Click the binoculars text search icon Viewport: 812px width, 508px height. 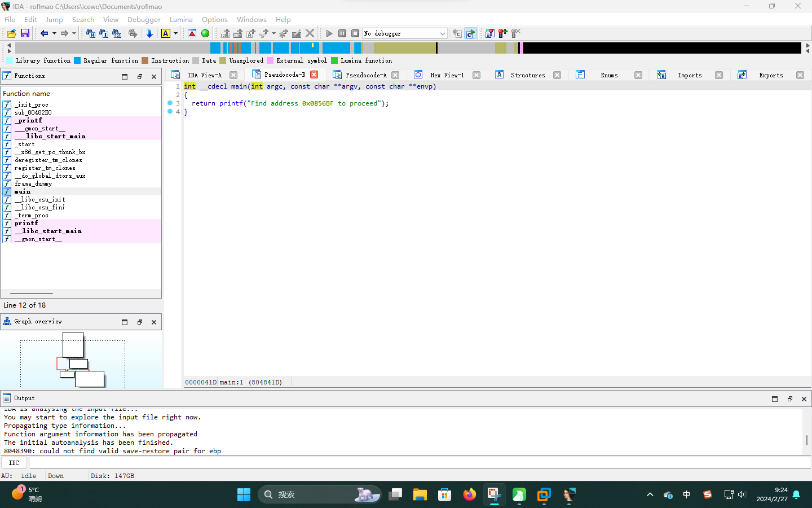pyautogui.click(x=104, y=33)
